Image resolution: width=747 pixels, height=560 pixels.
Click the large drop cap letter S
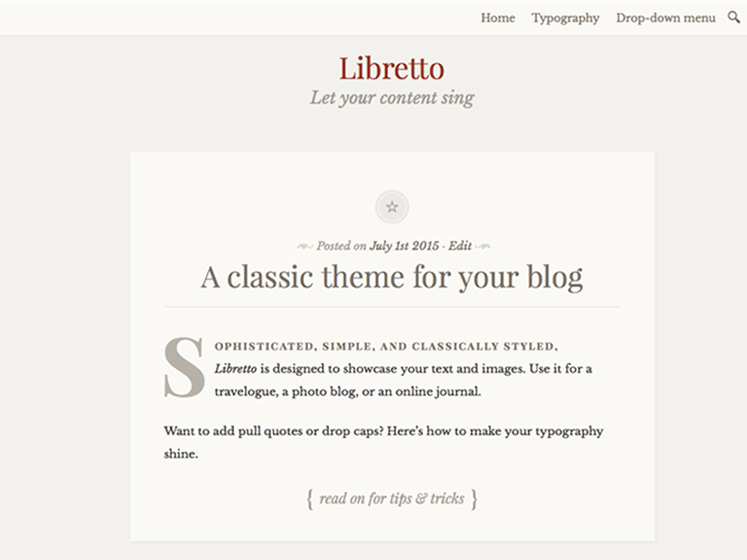pos(184,367)
